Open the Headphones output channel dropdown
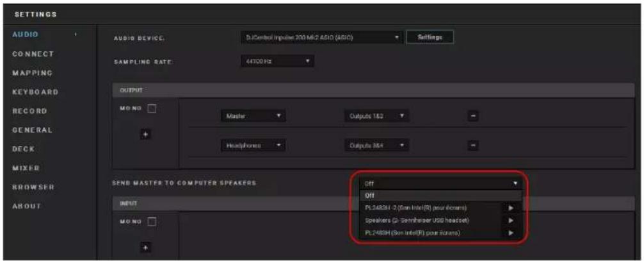Viewport: 644px width, 261px height. (x=253, y=146)
